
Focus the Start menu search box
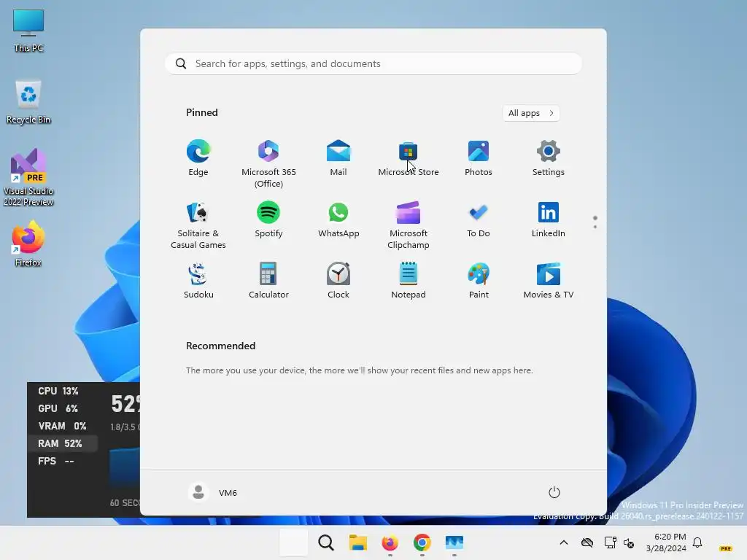[373, 64]
